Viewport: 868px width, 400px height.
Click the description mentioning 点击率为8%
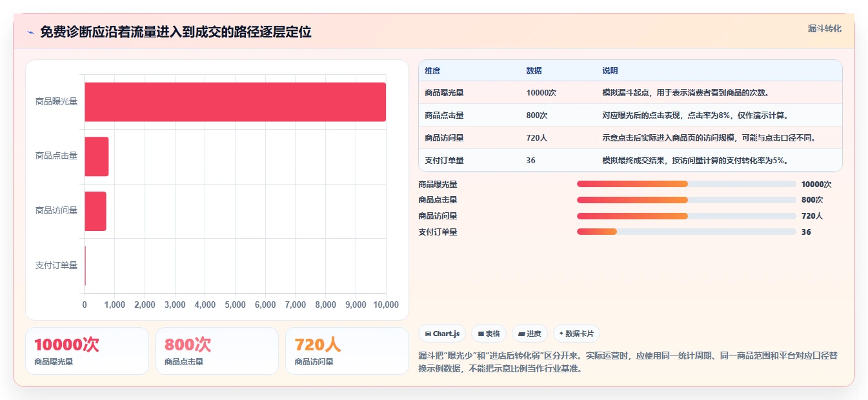(695, 115)
